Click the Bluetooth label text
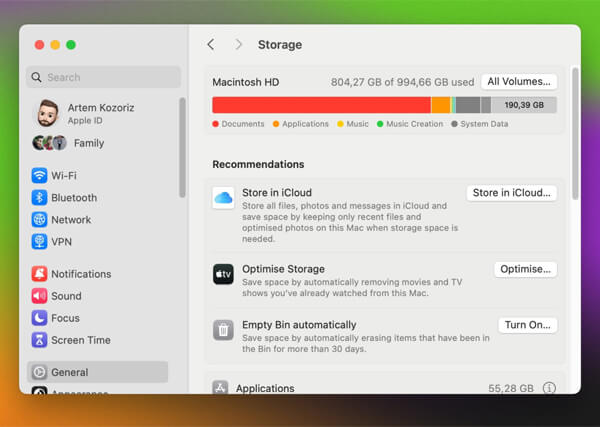Screen dimensions: 600x427 tap(74, 198)
